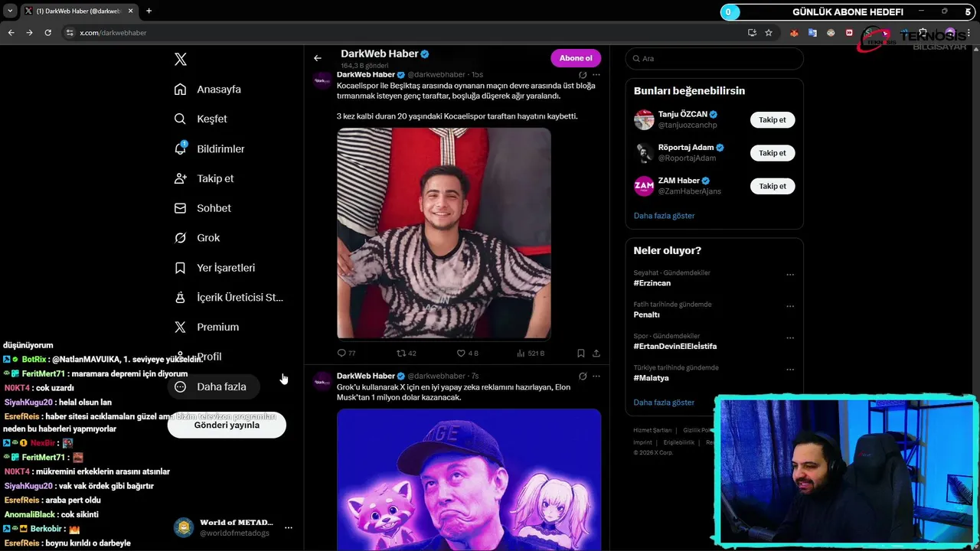This screenshot has width=980, height=551.
Task: Open account options next to World of METAD
Action: [x=289, y=527]
